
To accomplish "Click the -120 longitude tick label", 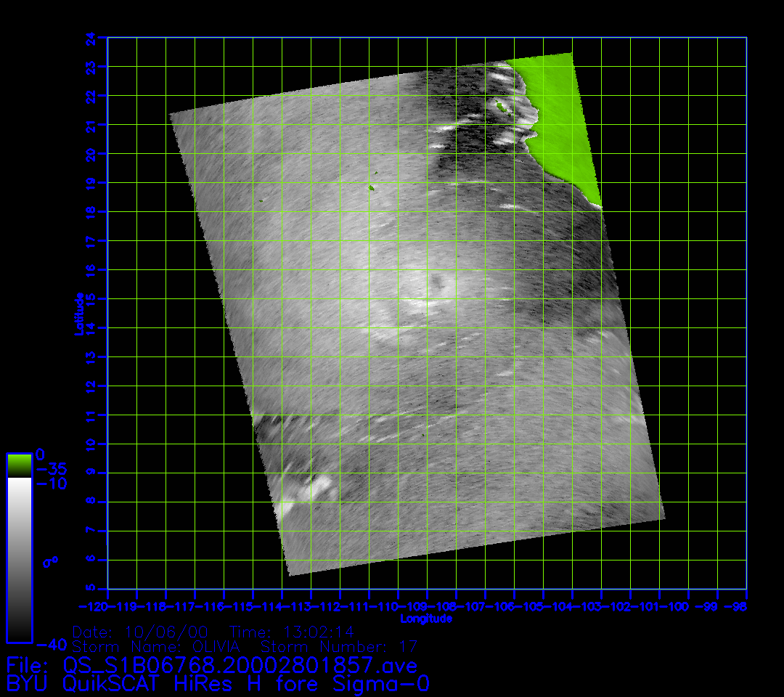I will click(x=95, y=606).
